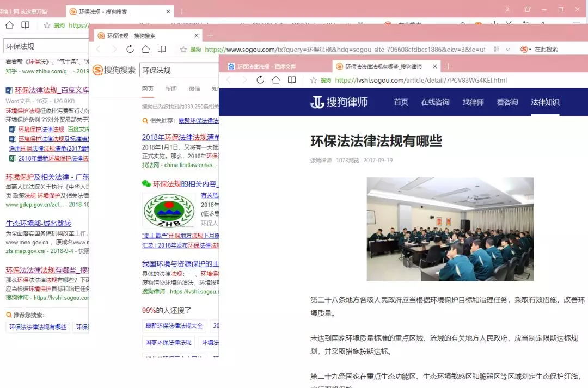588x388 pixels.
Task: Open reading mode via the book icon
Action: coord(292,79)
